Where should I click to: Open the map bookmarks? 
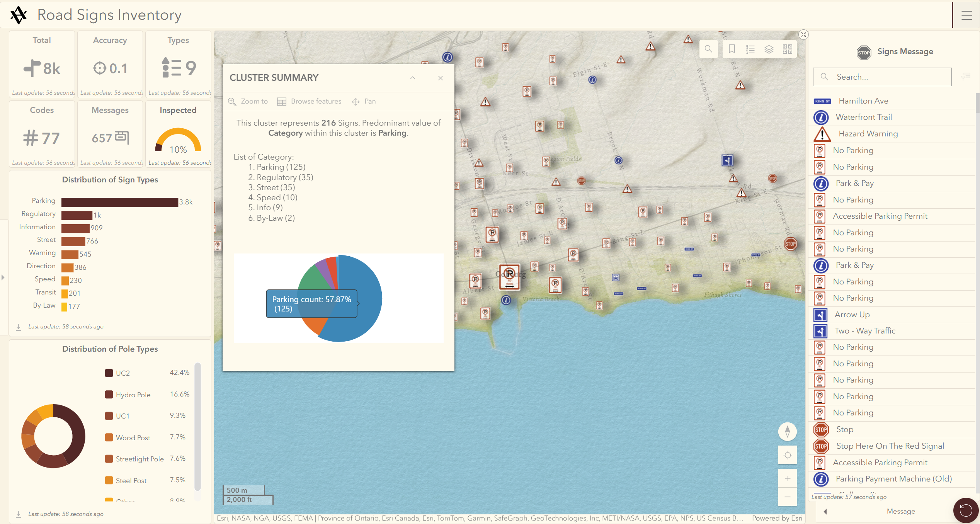pos(732,49)
